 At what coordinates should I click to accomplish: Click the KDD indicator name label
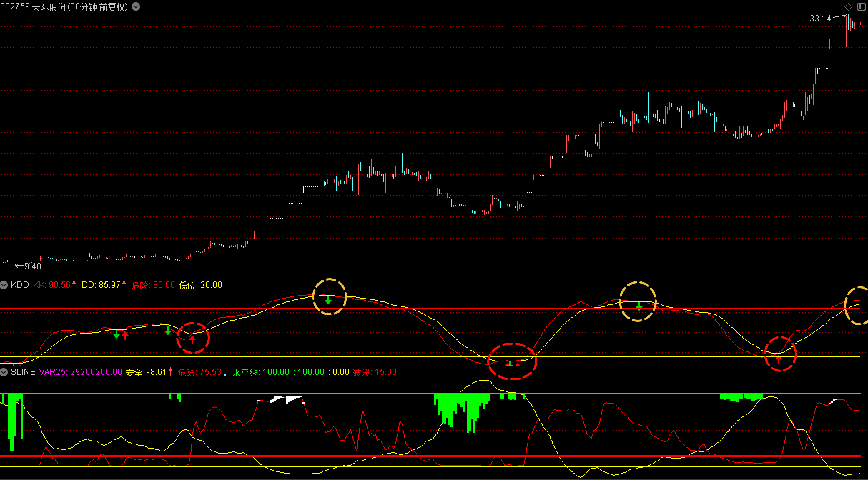pos(20,285)
